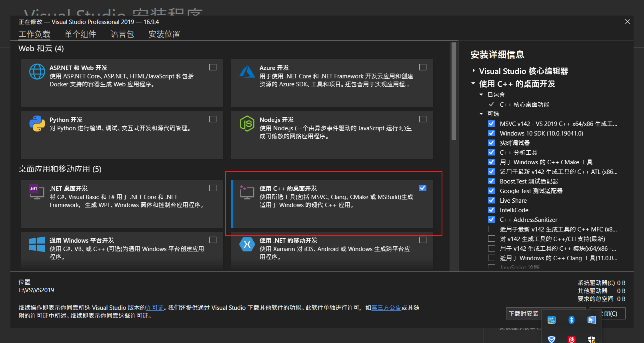This screenshot has height=343, width=644.
Task: Collapse the 已包含 section
Action: pos(481,95)
